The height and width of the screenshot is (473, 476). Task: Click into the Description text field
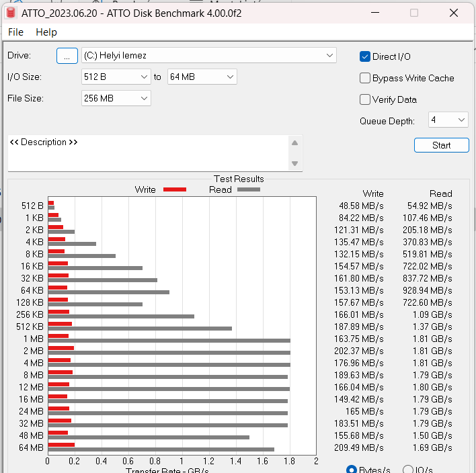coord(148,153)
